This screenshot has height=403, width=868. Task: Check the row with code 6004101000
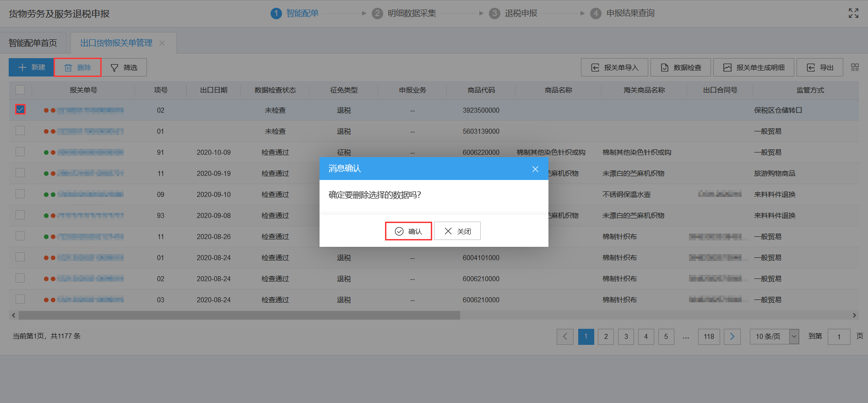[x=20, y=257]
